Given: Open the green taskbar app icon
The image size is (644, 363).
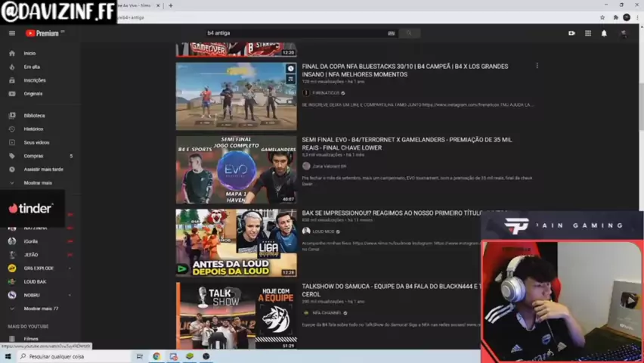Looking at the screenshot, I should coord(189,356).
